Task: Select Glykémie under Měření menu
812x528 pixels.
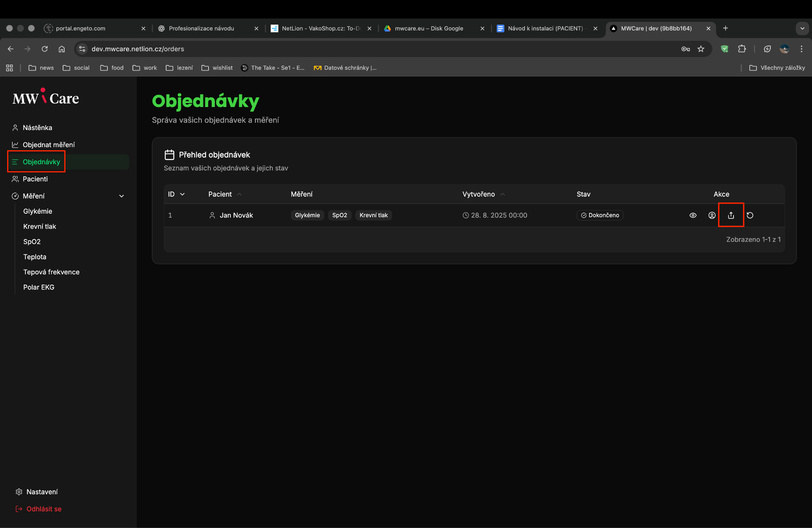Action: click(x=38, y=211)
